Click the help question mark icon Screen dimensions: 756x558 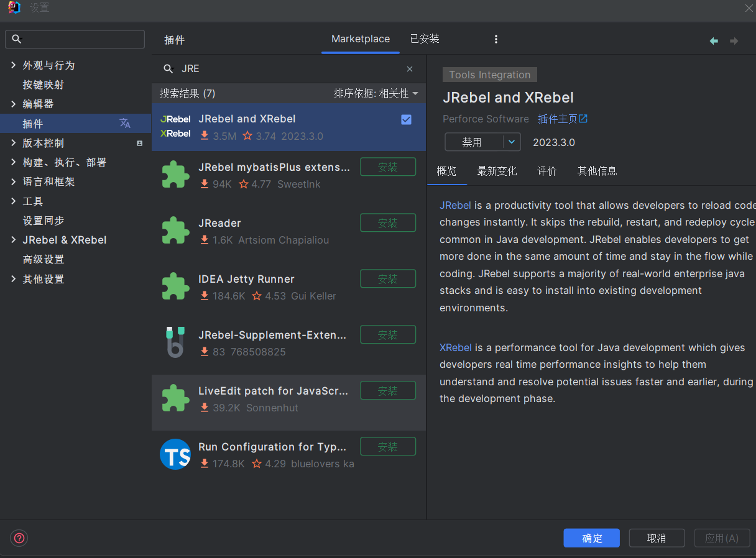point(19,538)
